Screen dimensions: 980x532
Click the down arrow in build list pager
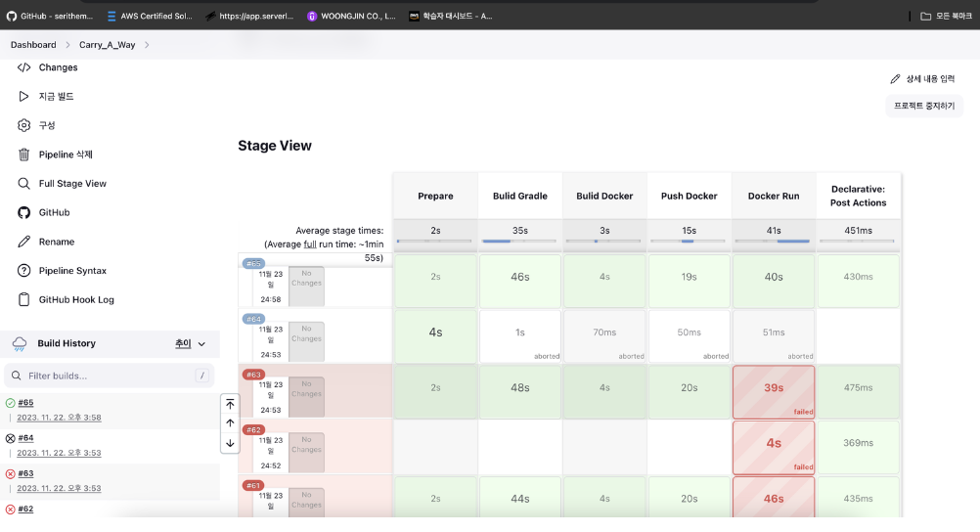(230, 443)
